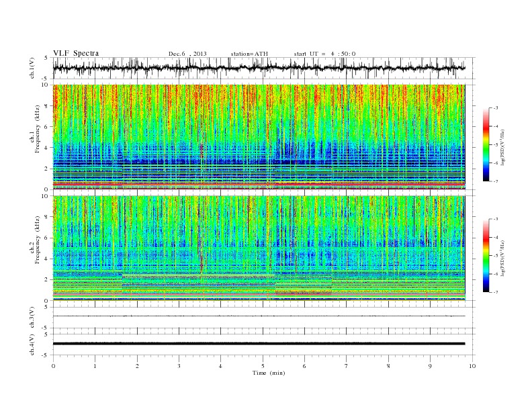Click the thick ch.4 voltage trace
This screenshot has height=411, width=532.
click(x=259, y=344)
